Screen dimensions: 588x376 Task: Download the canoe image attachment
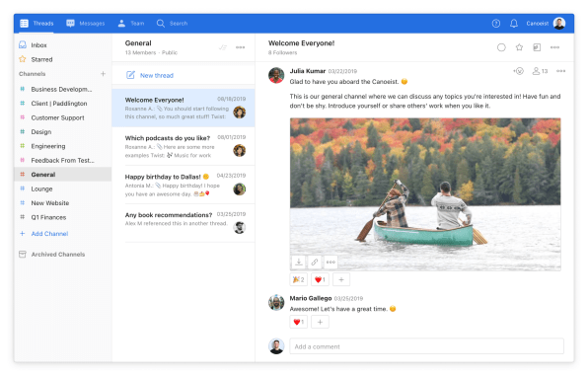pyautogui.click(x=299, y=262)
